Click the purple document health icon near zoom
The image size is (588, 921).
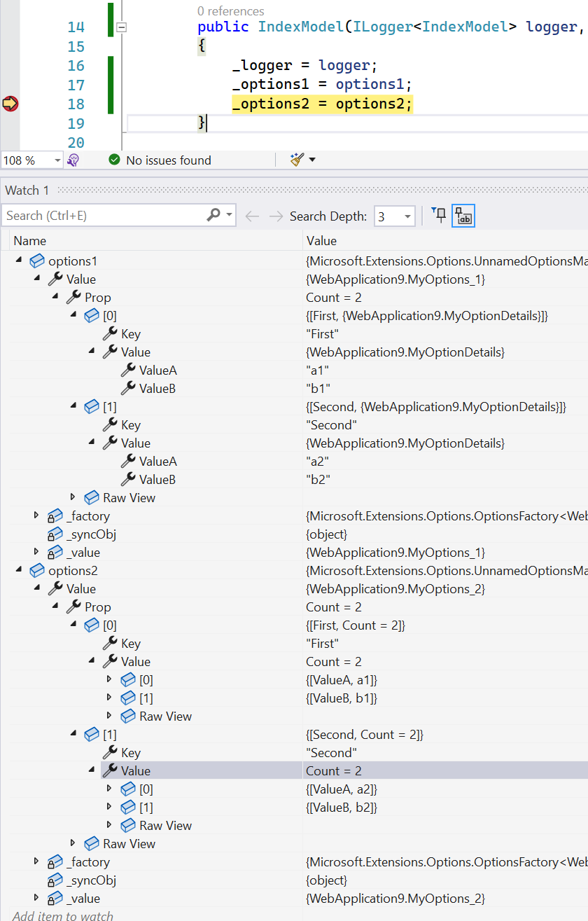72,160
